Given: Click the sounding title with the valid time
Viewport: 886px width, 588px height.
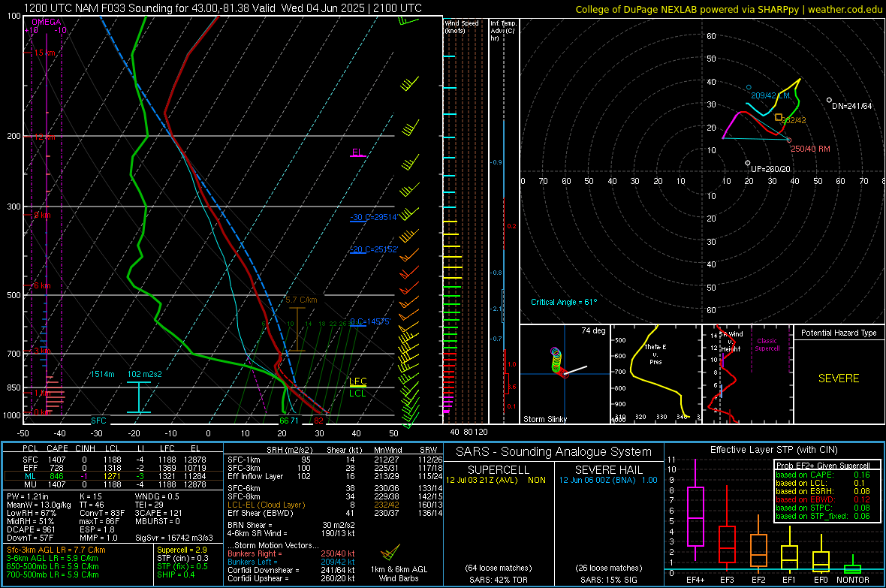Looking at the screenshot, I should [x=223, y=8].
